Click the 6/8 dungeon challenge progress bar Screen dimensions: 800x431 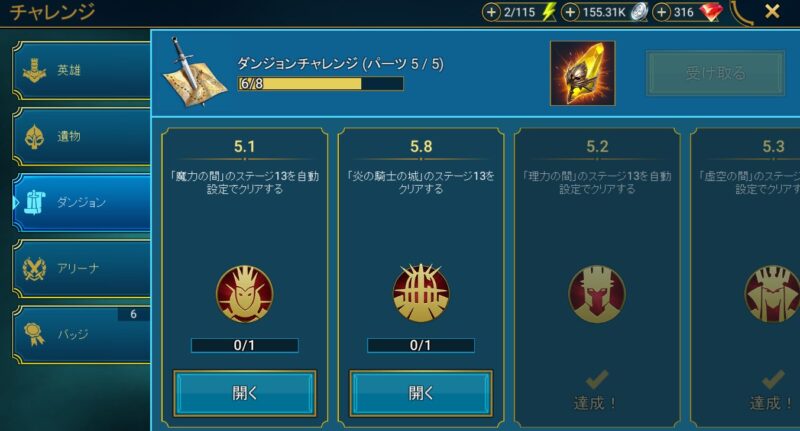pos(320,83)
